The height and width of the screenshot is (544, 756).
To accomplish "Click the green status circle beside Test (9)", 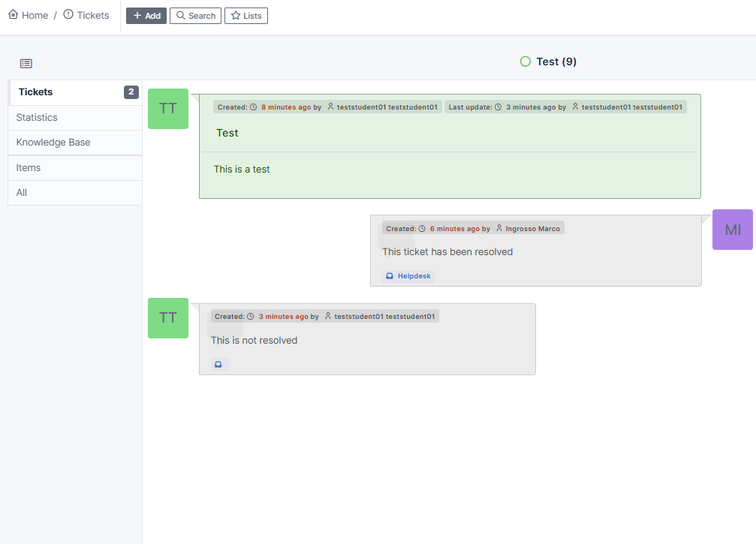I will (x=526, y=62).
